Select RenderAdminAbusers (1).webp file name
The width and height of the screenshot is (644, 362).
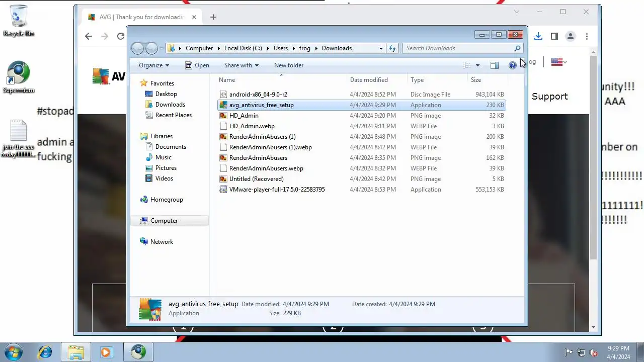tap(270, 147)
